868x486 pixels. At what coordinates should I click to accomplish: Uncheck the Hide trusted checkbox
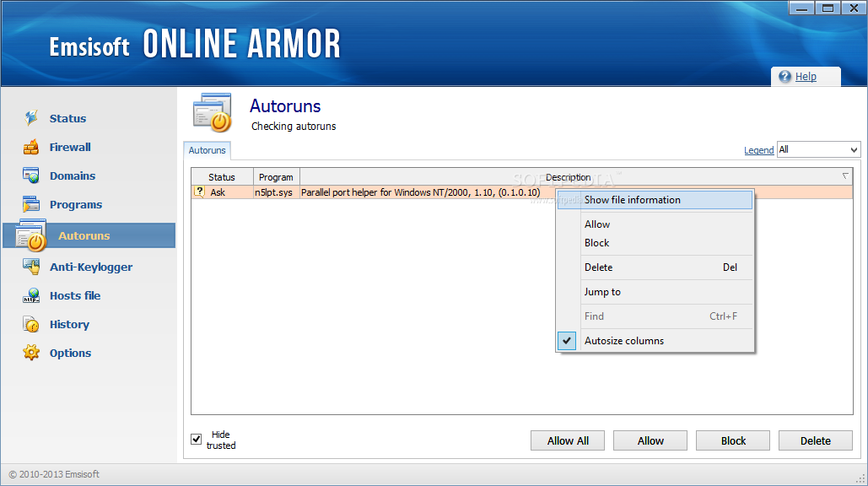(x=196, y=439)
